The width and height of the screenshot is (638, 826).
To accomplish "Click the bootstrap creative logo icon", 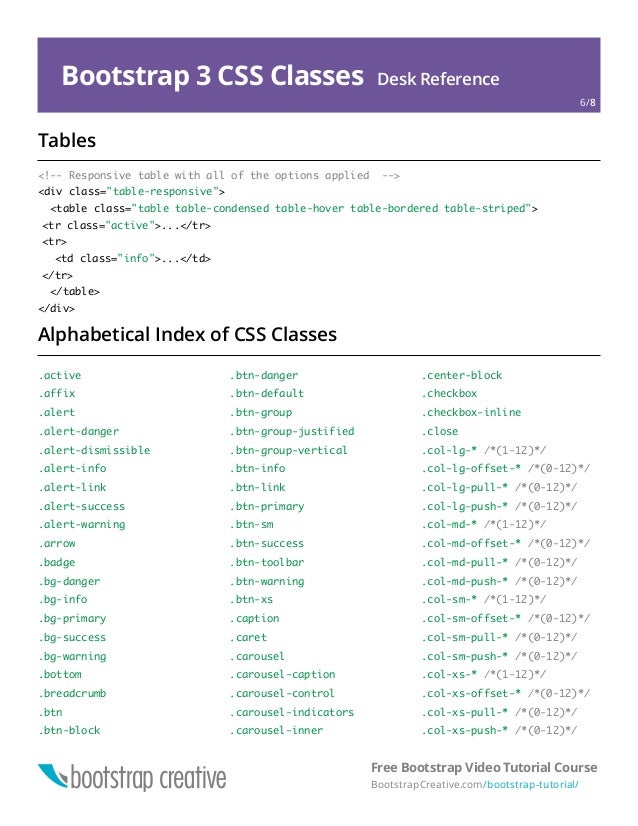I will coord(53,776).
